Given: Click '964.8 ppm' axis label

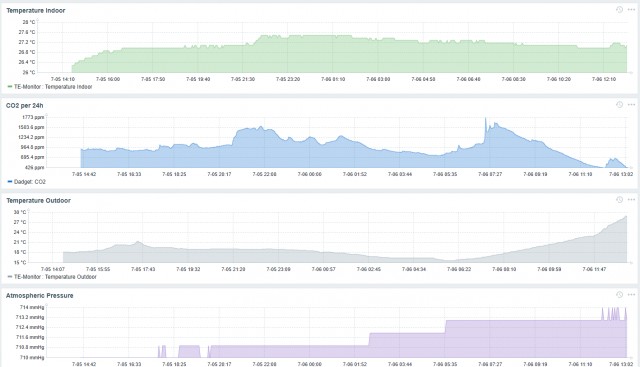Looking at the screenshot, I should 32,147.
